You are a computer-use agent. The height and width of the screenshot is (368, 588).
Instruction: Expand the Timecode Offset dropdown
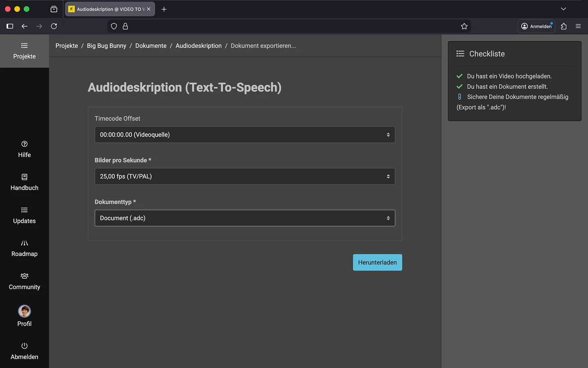245,135
